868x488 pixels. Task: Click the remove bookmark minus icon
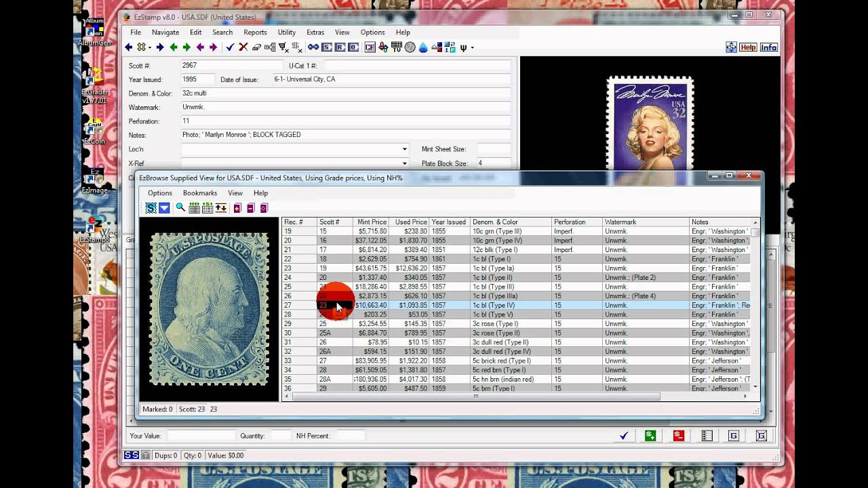click(x=250, y=208)
